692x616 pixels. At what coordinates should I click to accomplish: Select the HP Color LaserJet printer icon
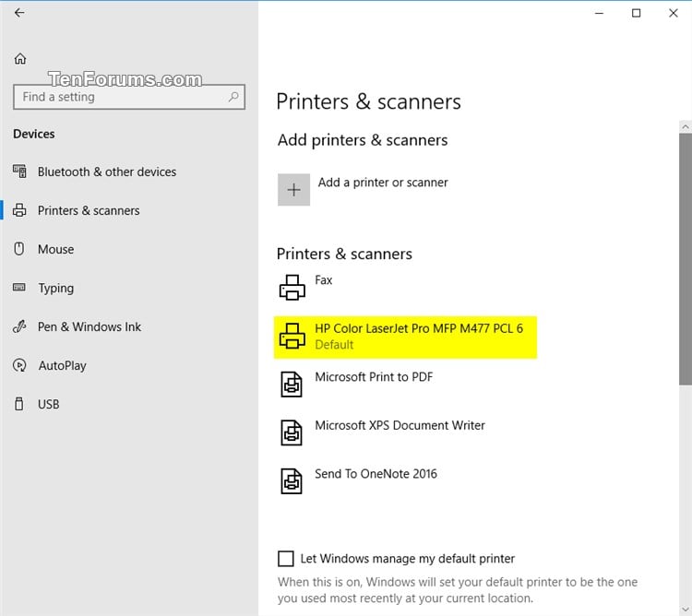click(x=292, y=336)
